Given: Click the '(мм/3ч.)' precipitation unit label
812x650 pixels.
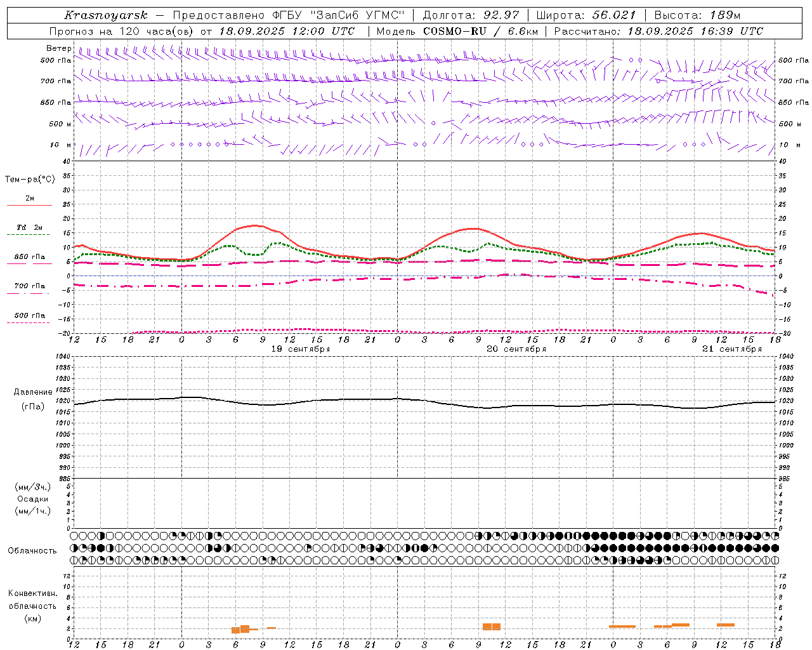Looking at the screenshot, I should 33,487.
